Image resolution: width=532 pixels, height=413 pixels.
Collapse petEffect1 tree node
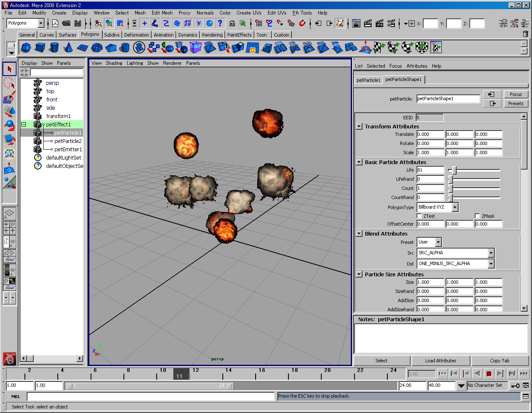[x=24, y=124]
